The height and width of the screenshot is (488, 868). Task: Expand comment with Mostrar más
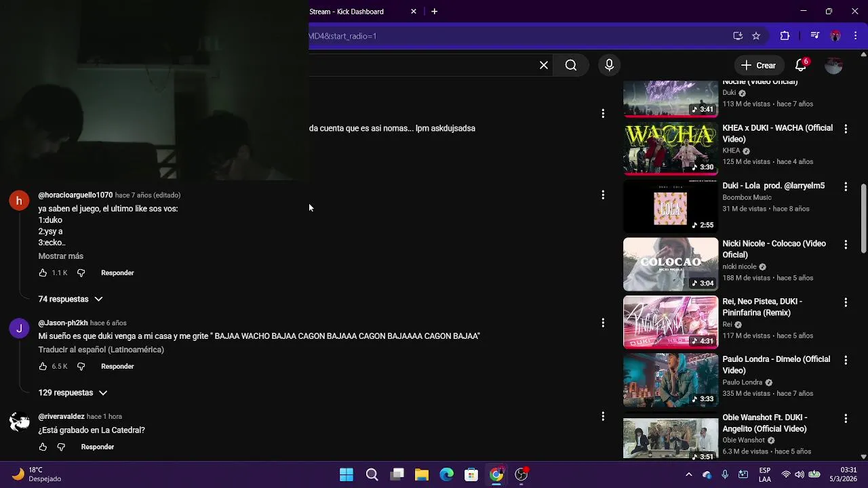pyautogui.click(x=61, y=256)
